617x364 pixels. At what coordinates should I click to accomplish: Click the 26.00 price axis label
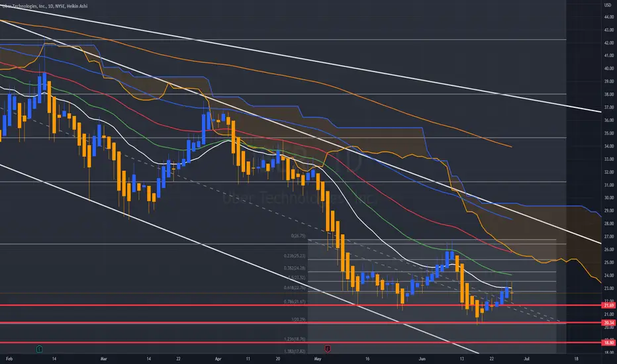tap(609, 250)
